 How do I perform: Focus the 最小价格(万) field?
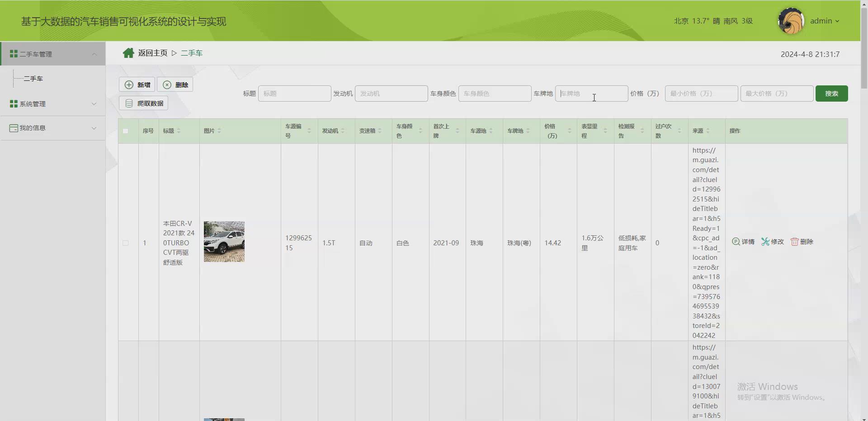pos(702,94)
